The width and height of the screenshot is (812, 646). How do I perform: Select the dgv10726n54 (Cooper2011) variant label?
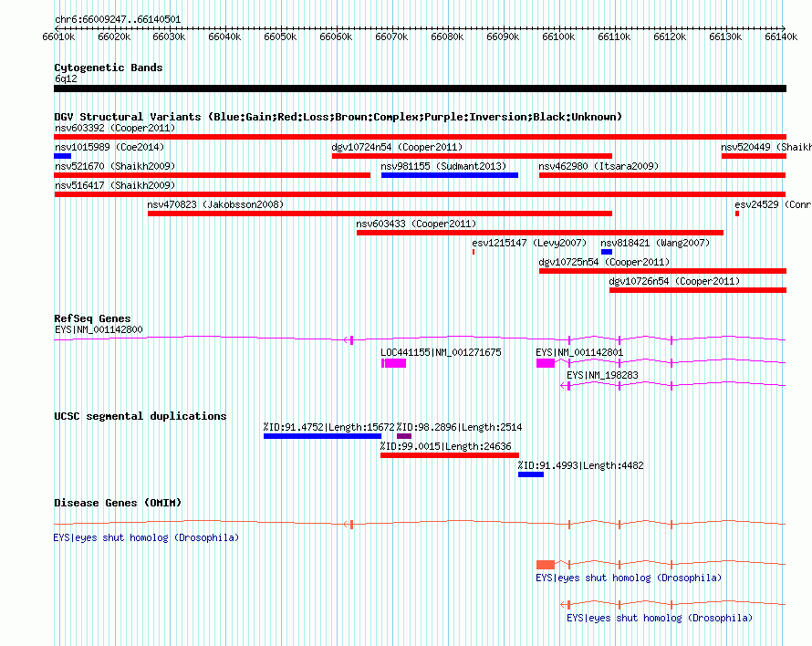click(x=674, y=281)
